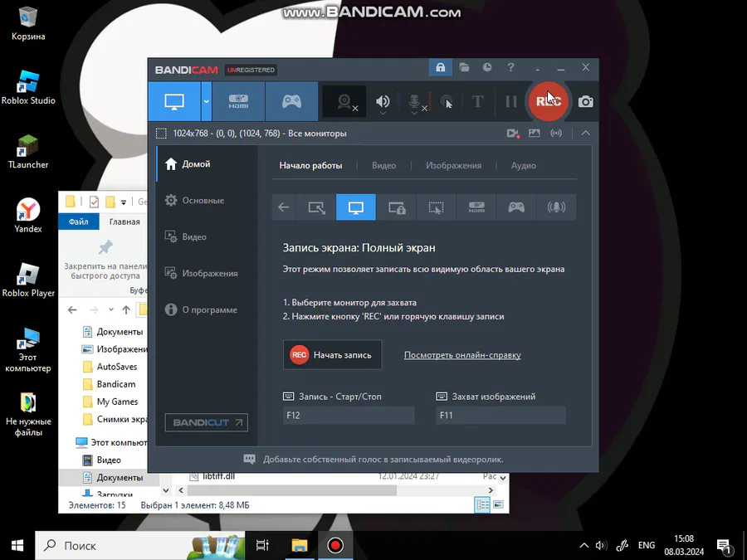747x560 pixels.
Task: Select gamepad icon in mode strip
Action: 516,207
